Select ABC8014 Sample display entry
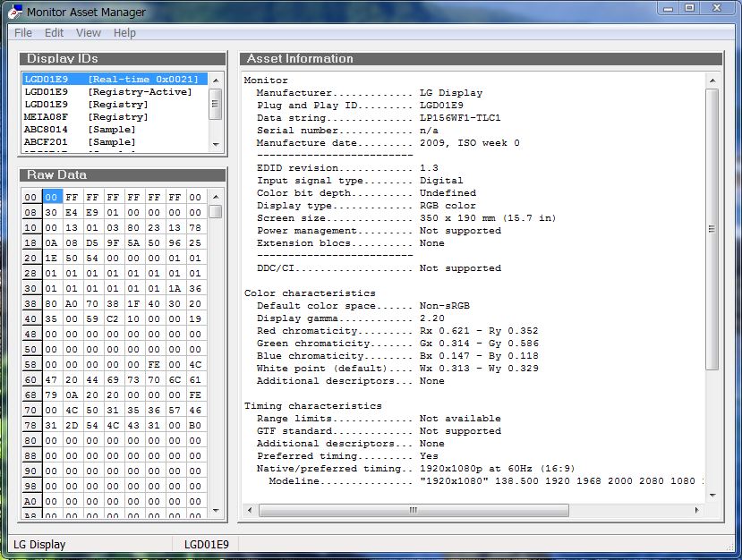The width and height of the screenshot is (742, 560). (x=80, y=130)
